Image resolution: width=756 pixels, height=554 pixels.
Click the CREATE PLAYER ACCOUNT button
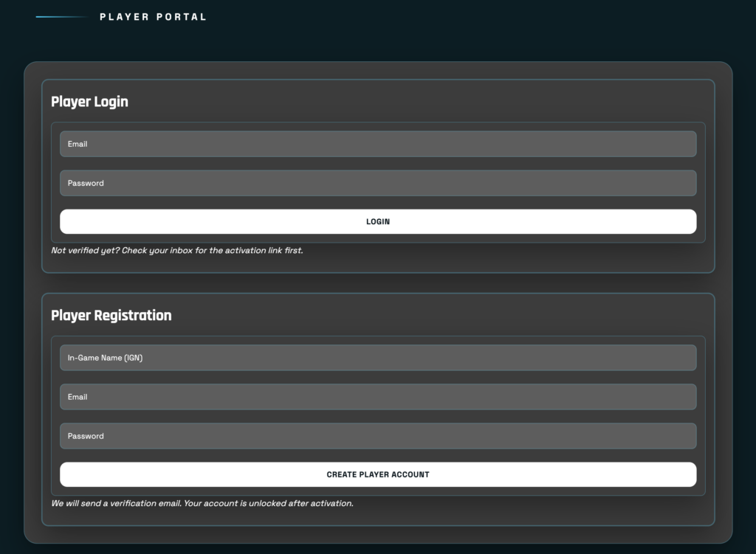click(378, 474)
